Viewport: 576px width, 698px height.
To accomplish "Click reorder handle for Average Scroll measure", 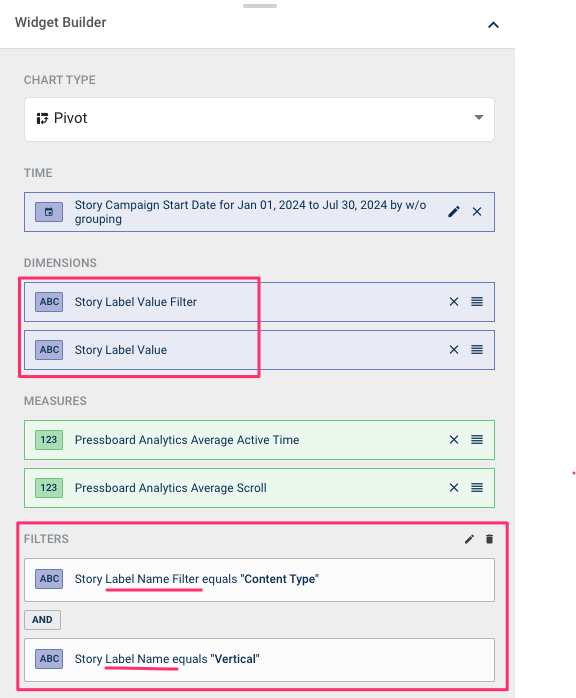I will coord(477,488).
